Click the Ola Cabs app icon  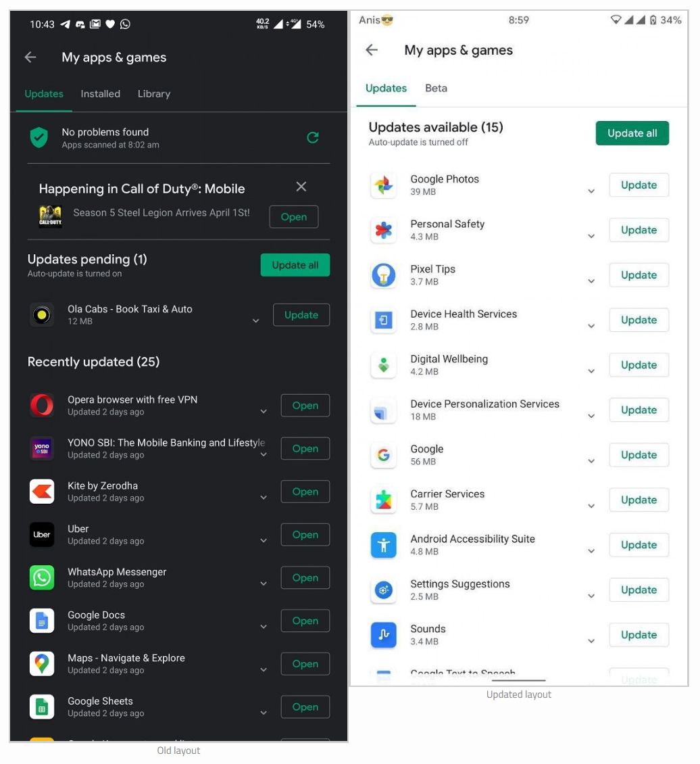point(42,314)
